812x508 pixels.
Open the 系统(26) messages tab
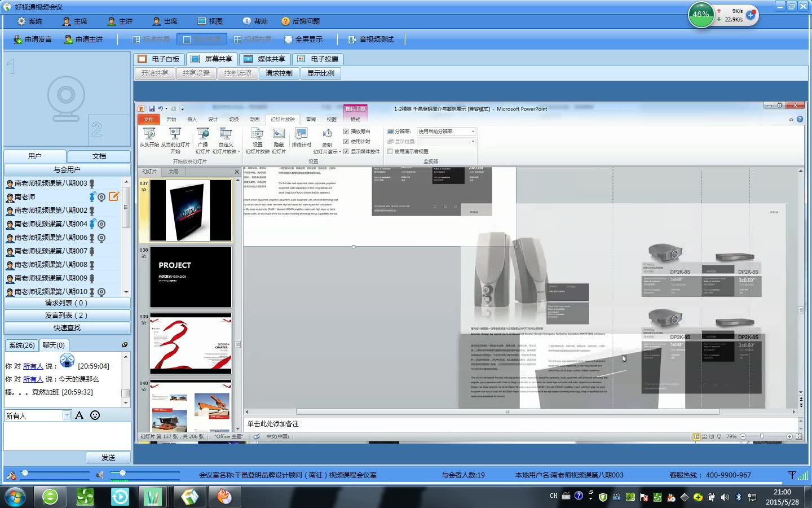[x=22, y=345]
